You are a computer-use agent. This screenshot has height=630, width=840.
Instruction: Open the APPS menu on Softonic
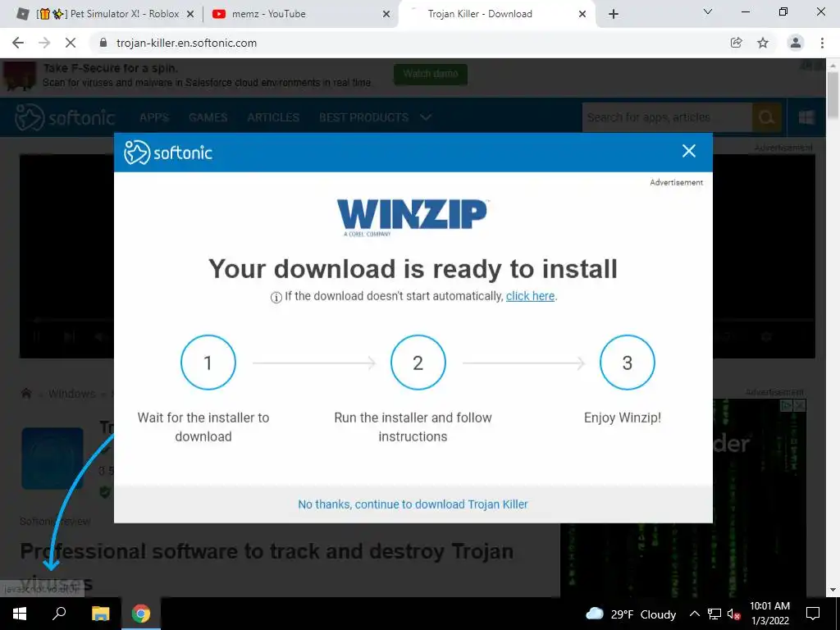(x=154, y=117)
